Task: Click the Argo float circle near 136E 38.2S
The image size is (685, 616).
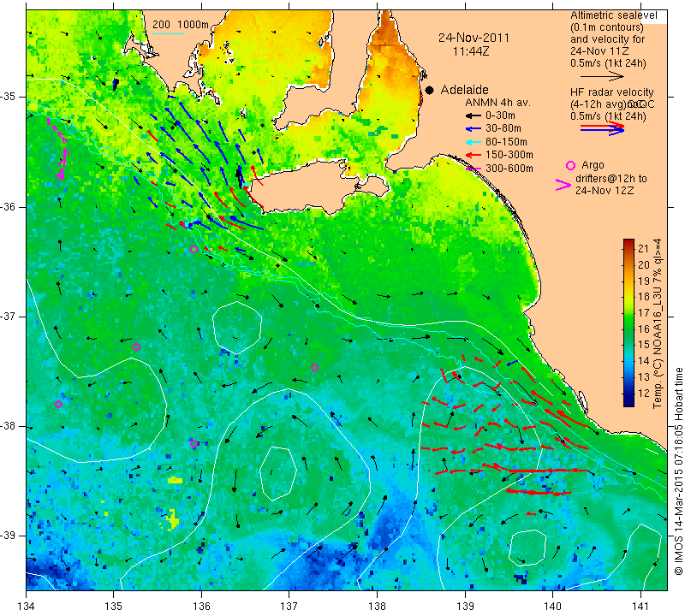Action: [194, 443]
